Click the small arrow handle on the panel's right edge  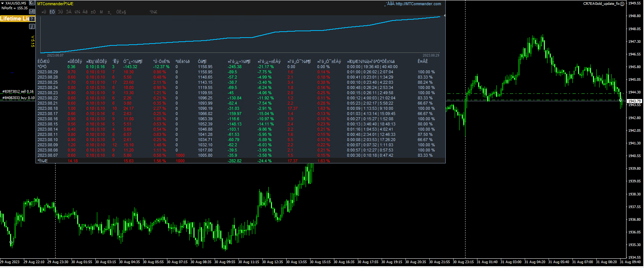point(444,16)
